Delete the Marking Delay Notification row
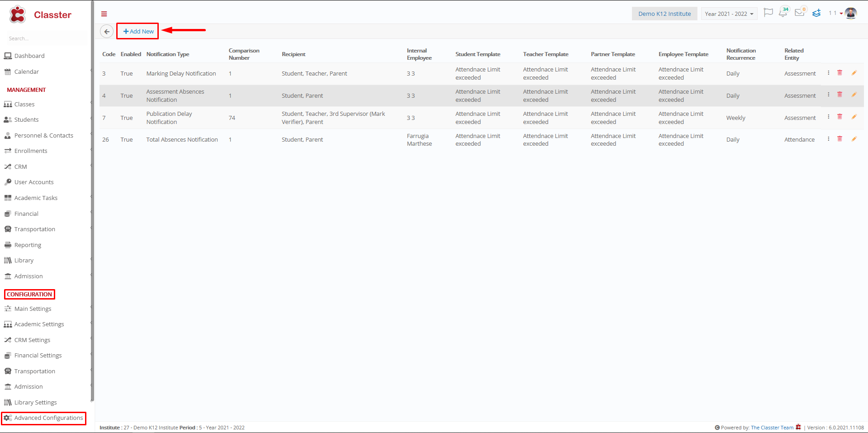868x433 pixels. point(840,73)
